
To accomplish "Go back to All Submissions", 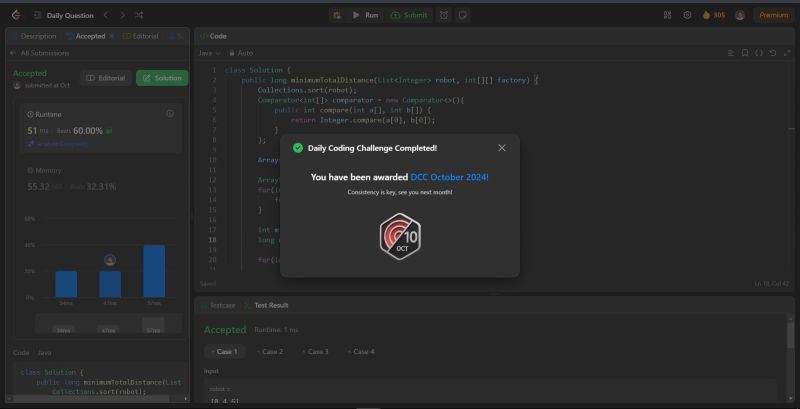I will pos(39,53).
